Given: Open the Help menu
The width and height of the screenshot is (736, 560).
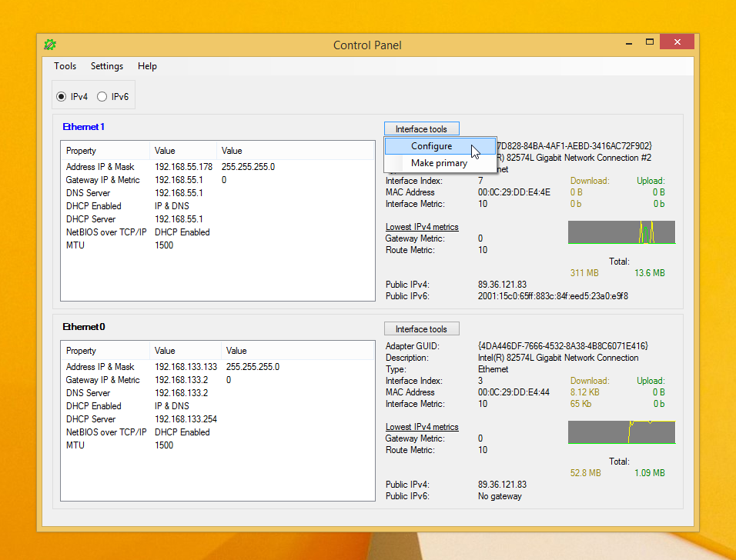Looking at the screenshot, I should pyautogui.click(x=147, y=66).
